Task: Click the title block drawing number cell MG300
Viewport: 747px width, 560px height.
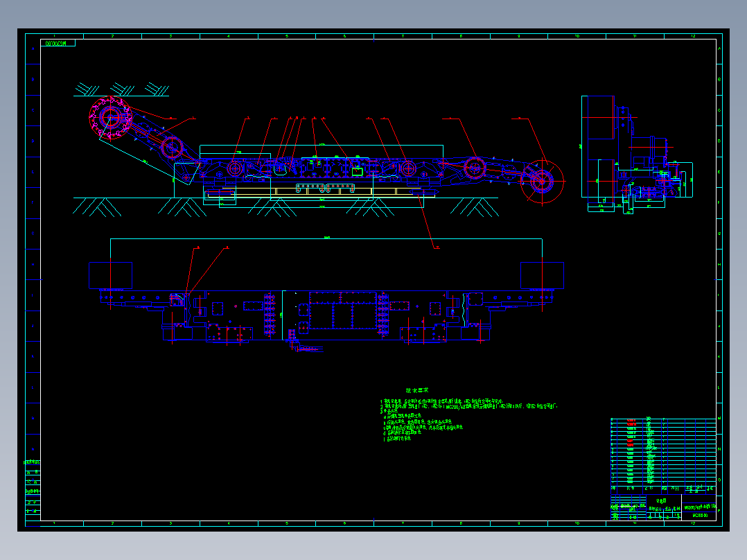Action: [x=699, y=515]
